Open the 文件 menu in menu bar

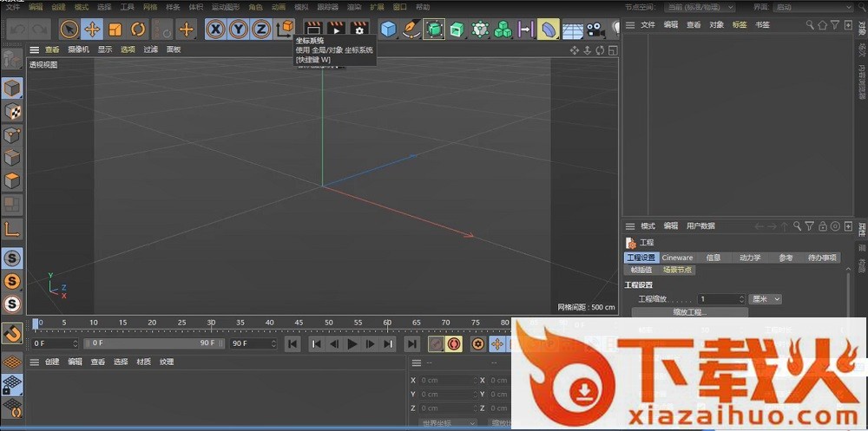point(13,7)
